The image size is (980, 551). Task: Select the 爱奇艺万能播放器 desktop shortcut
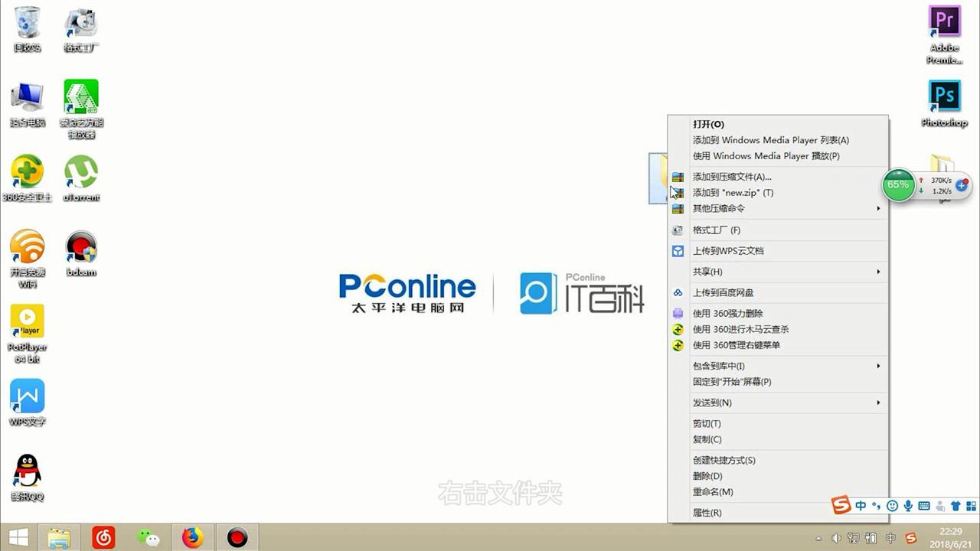coord(81,109)
